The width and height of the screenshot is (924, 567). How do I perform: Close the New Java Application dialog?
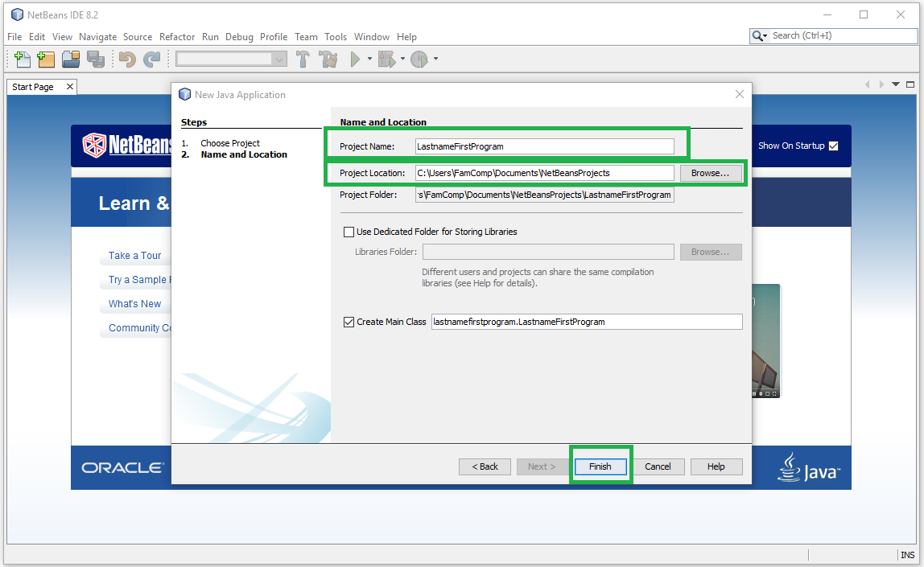click(740, 94)
